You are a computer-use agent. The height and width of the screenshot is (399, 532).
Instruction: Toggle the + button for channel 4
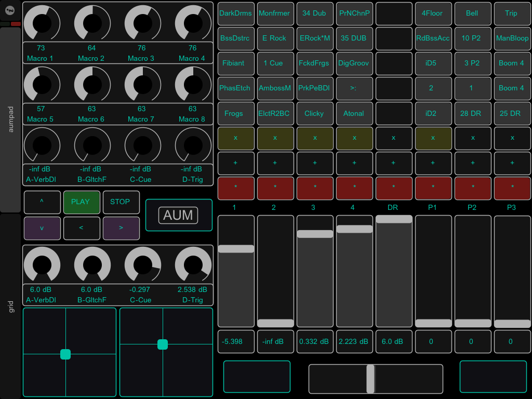click(354, 163)
